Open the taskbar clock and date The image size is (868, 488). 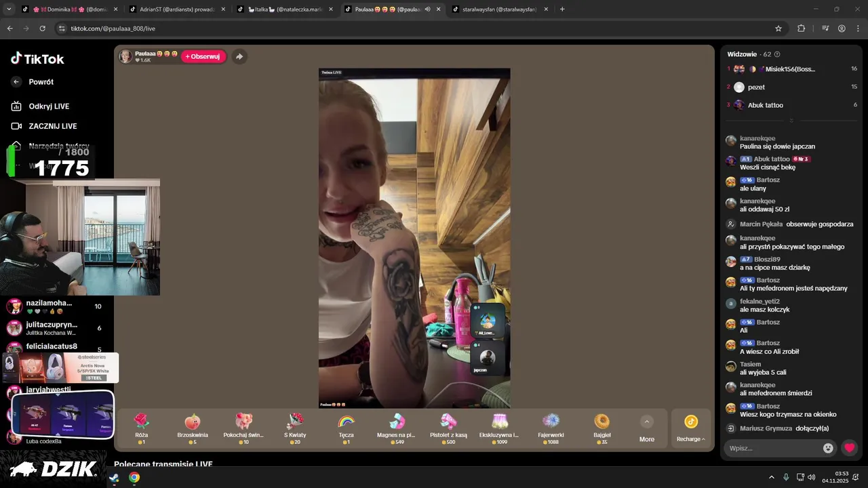click(x=835, y=477)
